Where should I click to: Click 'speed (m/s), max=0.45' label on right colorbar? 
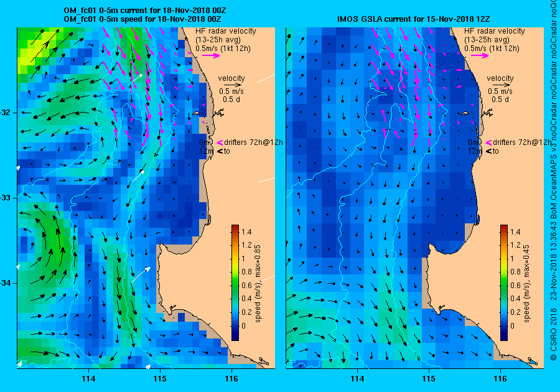527,284
